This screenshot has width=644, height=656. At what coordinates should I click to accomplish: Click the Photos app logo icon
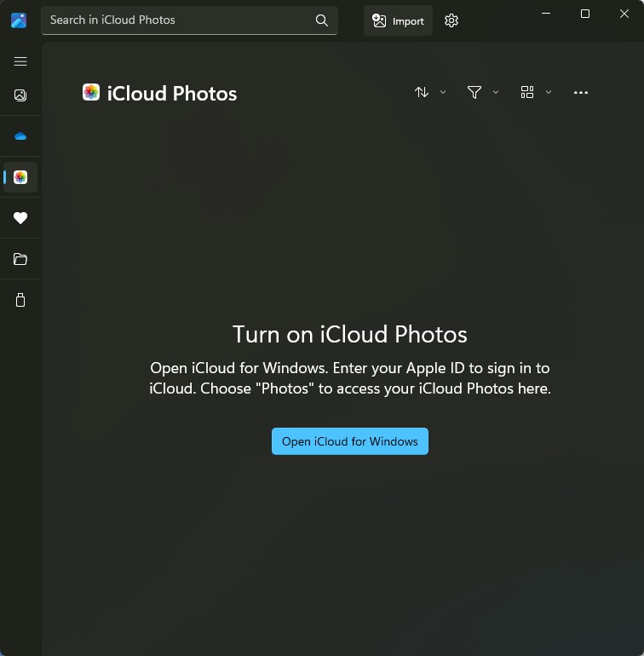pyautogui.click(x=19, y=20)
